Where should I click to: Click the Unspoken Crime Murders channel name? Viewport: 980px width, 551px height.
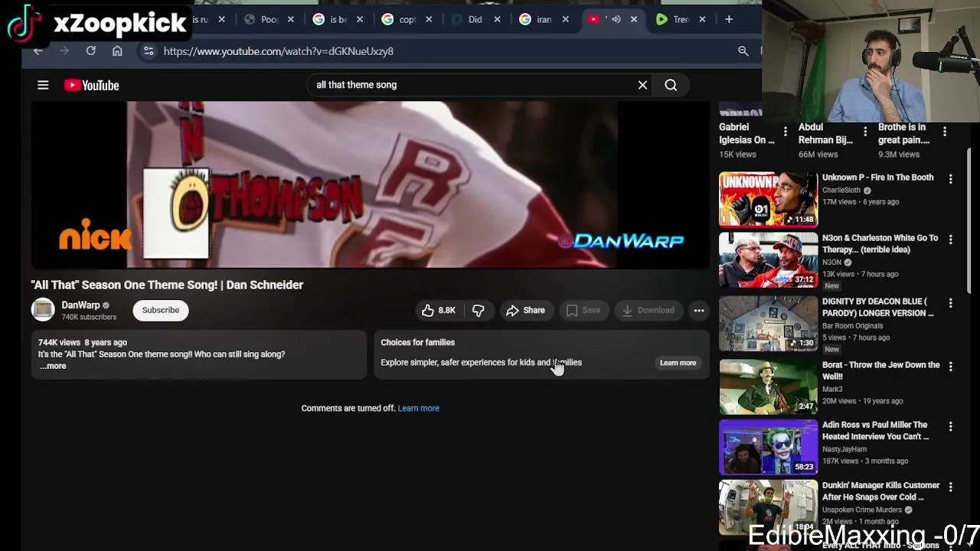[862, 510]
